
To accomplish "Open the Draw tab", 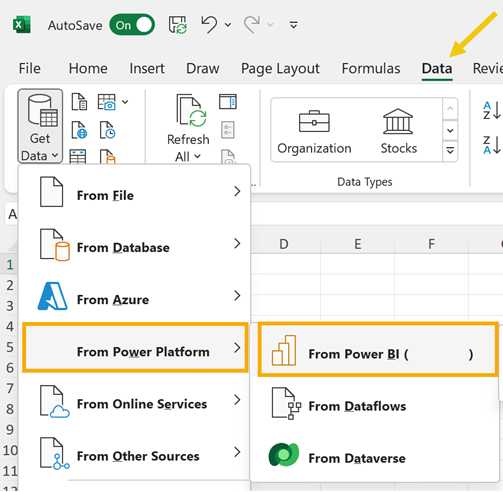I will click(203, 68).
